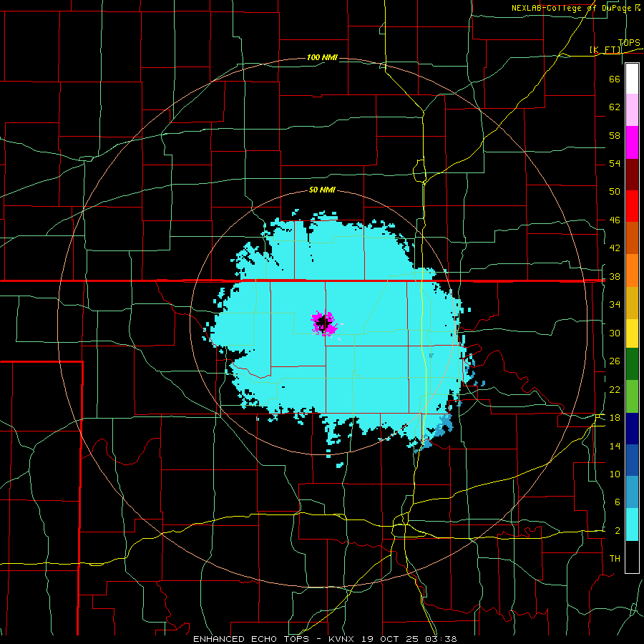
Task: Click the '50 NMI' range ring label
Action: click(322, 190)
